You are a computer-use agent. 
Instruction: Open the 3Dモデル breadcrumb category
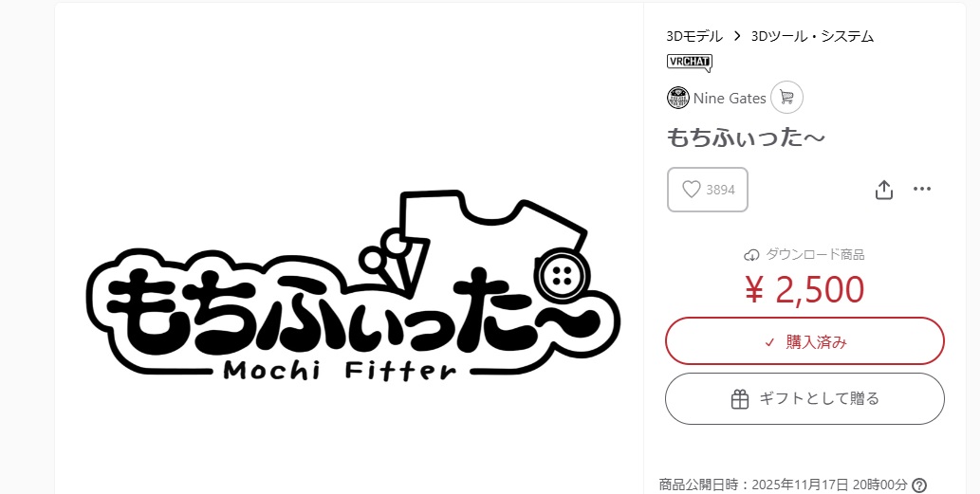(694, 36)
